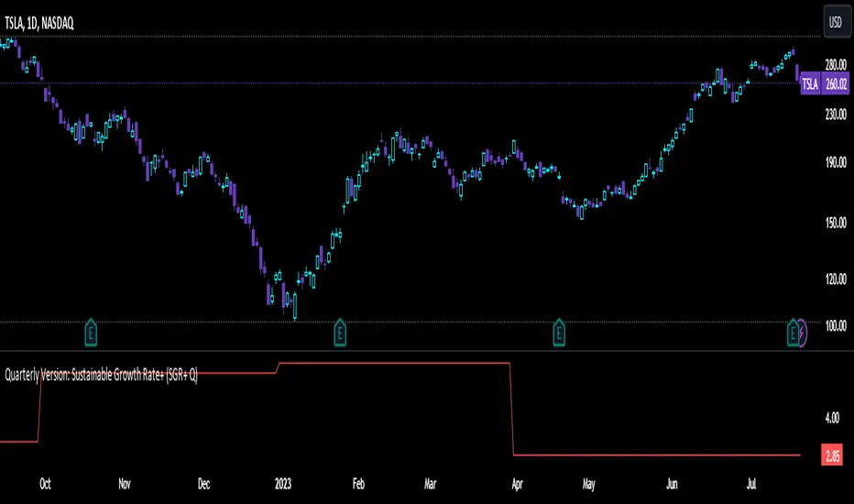Click the 280.00 price axis label
The width and height of the screenshot is (854, 504).
836,65
